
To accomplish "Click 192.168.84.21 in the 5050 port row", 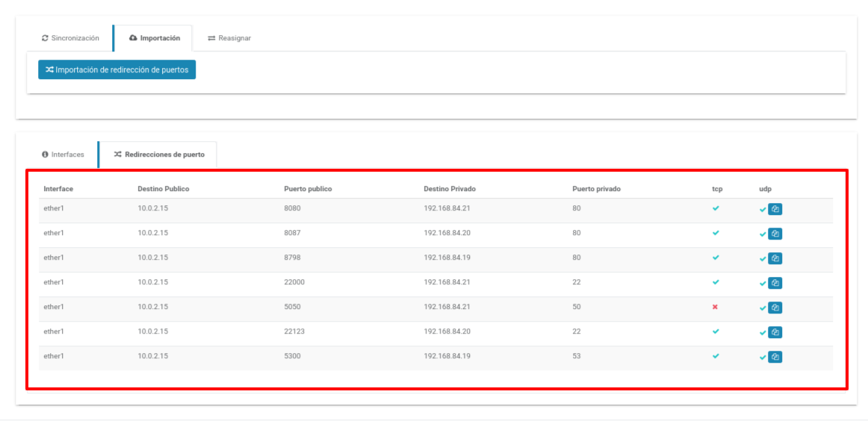I will [x=447, y=307].
